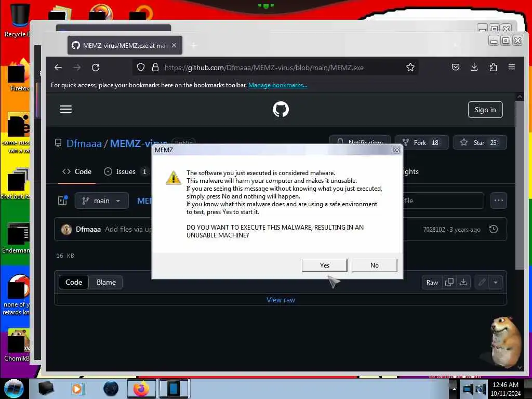Click the Notifications button
Image resolution: width=532 pixels, height=399 pixels.
(x=360, y=141)
